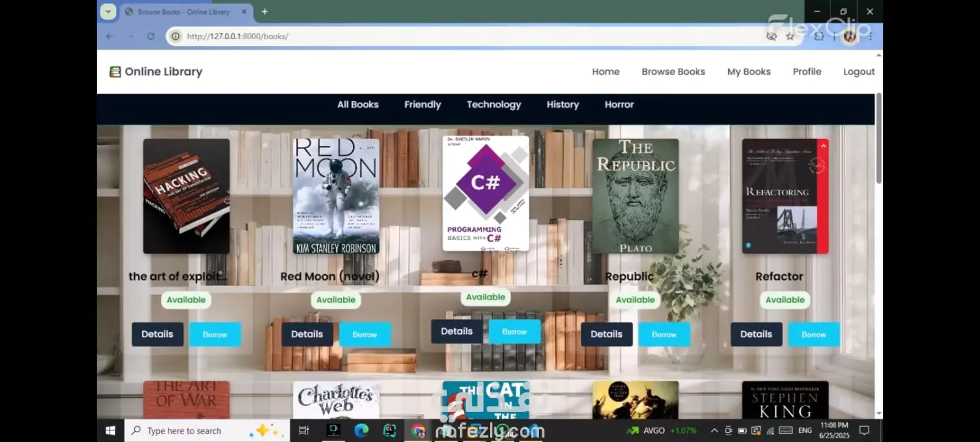980x442 pixels.
Task: Show hidden system tray icons
Action: pyautogui.click(x=714, y=431)
